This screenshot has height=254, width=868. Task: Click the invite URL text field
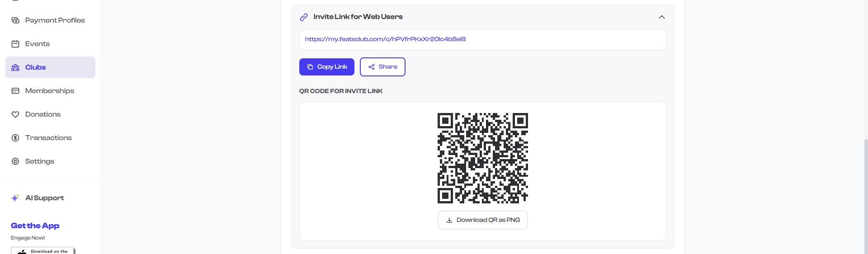482,40
